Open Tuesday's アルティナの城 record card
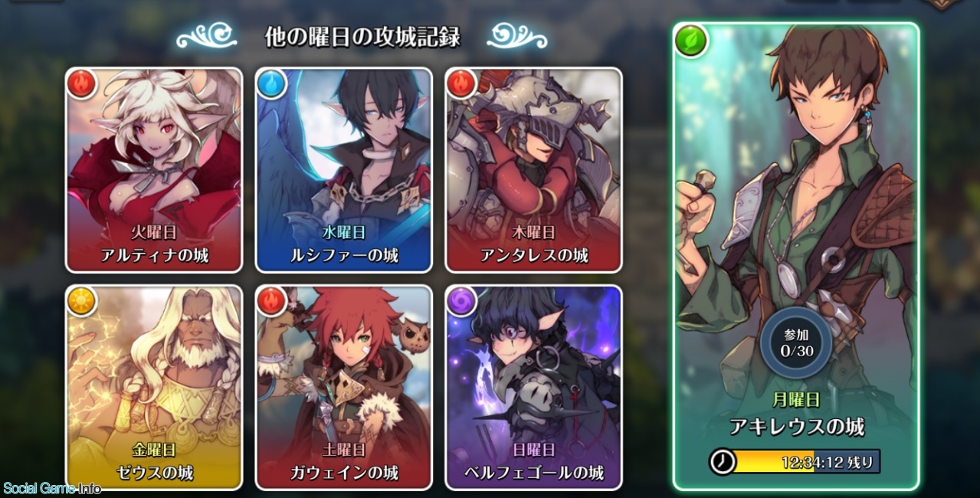The width and height of the screenshot is (980, 498). (154, 170)
